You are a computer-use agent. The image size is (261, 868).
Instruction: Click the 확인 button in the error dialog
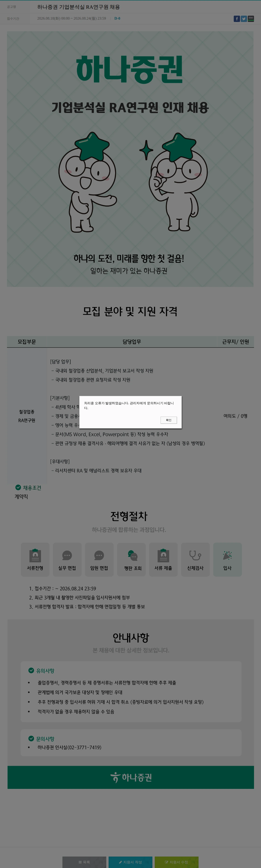168,420
